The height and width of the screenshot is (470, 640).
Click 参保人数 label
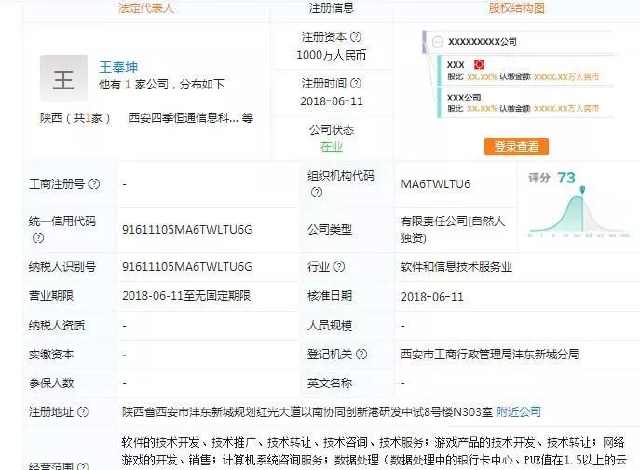[51, 383]
